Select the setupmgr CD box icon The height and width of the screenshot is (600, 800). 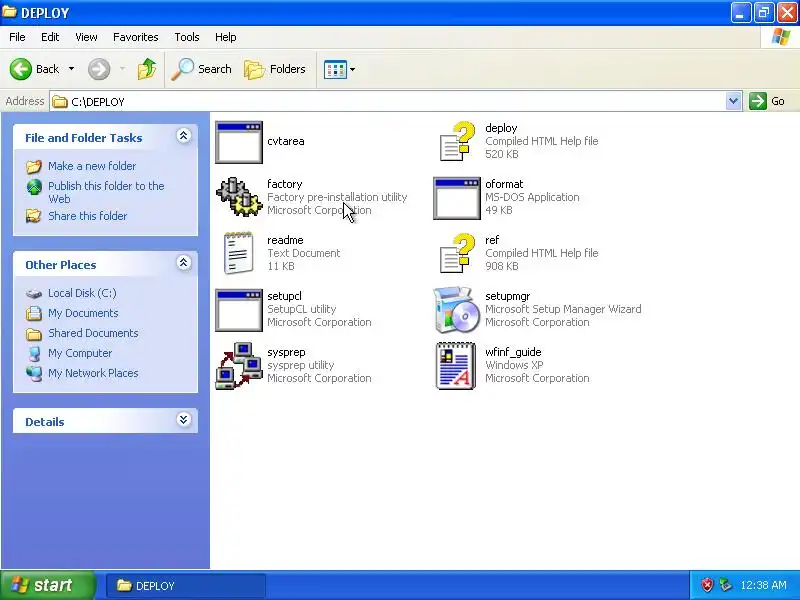pos(457,310)
